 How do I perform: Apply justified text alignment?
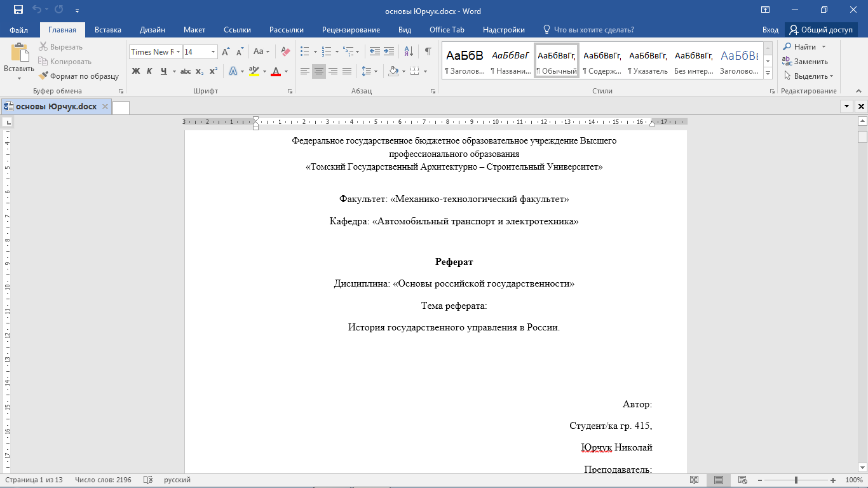pos(347,71)
